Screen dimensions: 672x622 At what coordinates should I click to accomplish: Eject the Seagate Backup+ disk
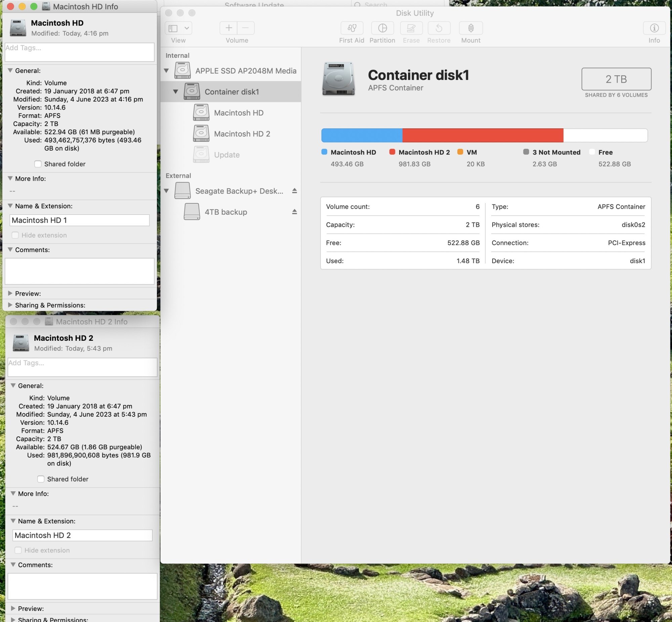[x=294, y=191]
